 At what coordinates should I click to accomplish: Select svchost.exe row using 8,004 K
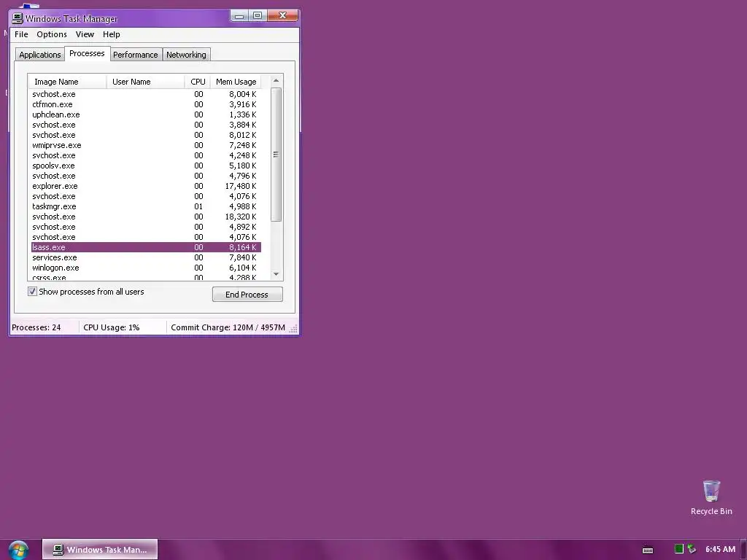tap(146, 94)
